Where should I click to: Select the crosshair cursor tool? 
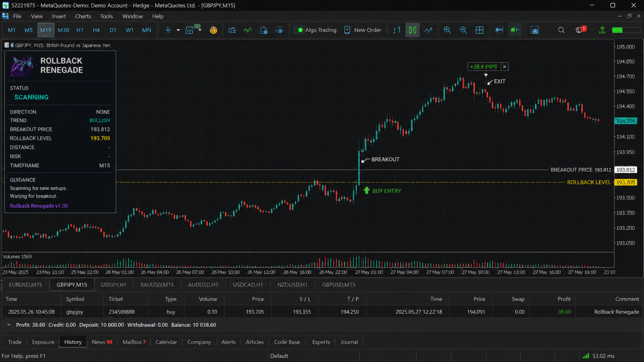pos(168,30)
